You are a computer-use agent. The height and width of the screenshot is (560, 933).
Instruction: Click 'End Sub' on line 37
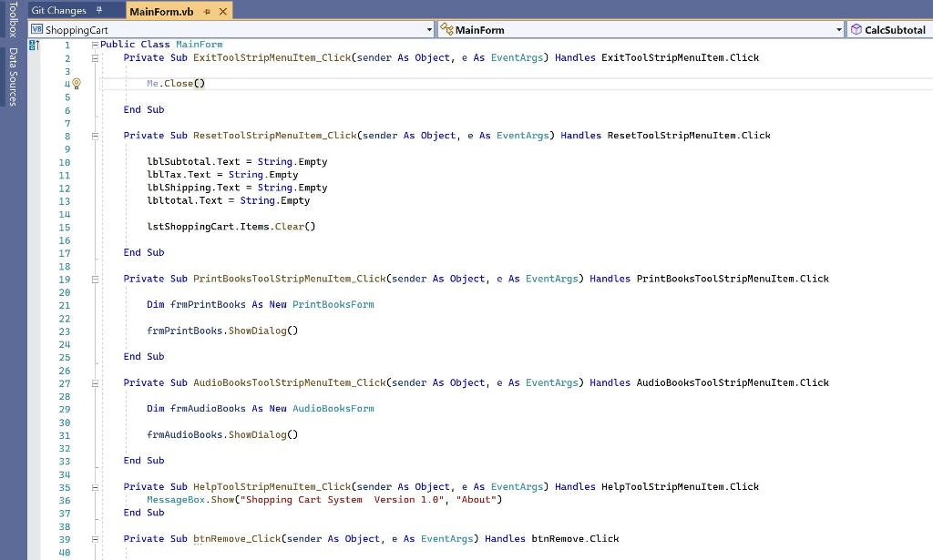(144, 513)
